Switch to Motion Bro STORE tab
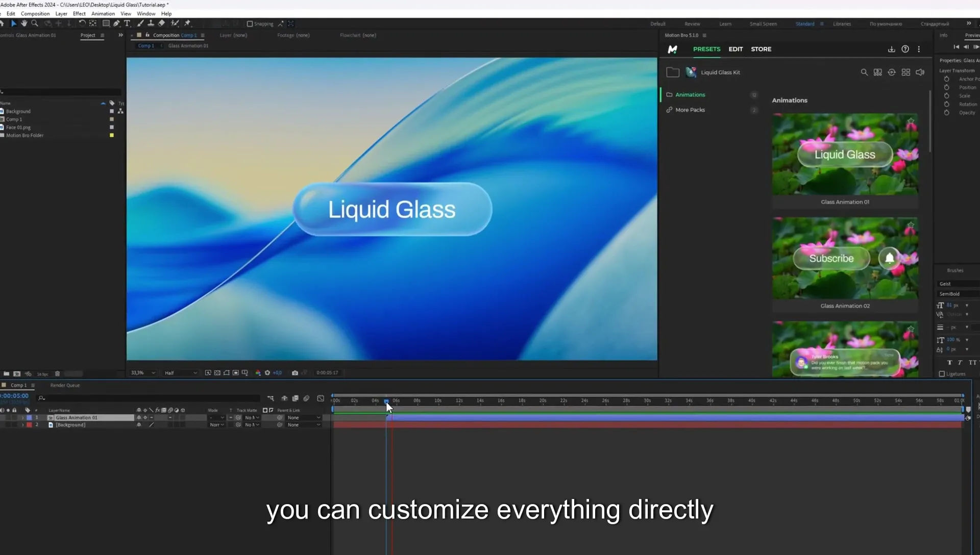Image resolution: width=980 pixels, height=555 pixels. pyautogui.click(x=761, y=49)
